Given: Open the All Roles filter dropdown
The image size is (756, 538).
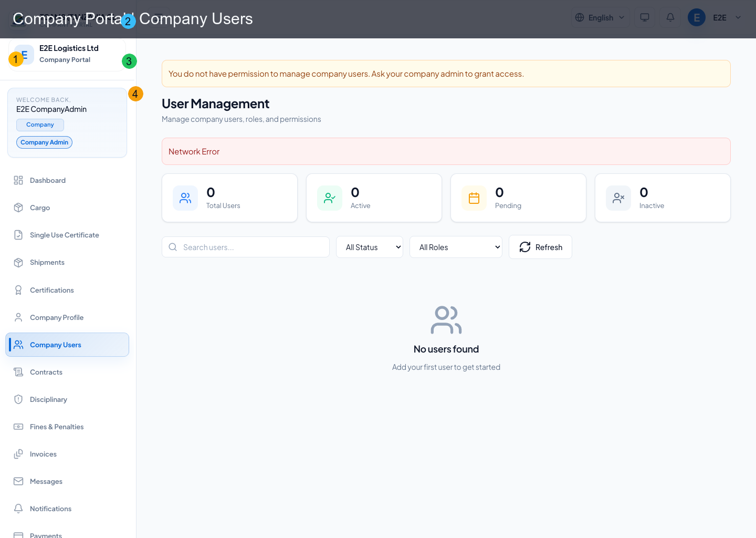Looking at the screenshot, I should [x=456, y=247].
